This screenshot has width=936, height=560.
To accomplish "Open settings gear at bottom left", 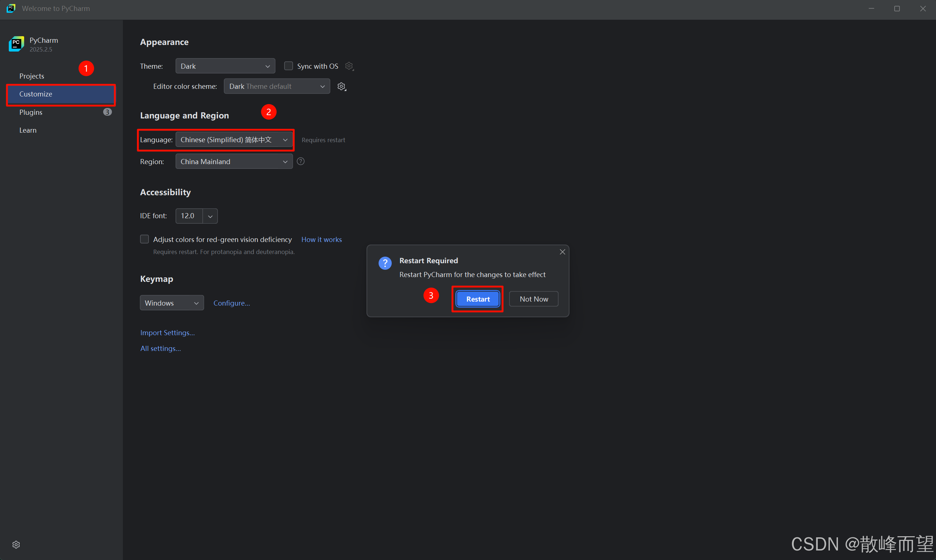I will 16,544.
